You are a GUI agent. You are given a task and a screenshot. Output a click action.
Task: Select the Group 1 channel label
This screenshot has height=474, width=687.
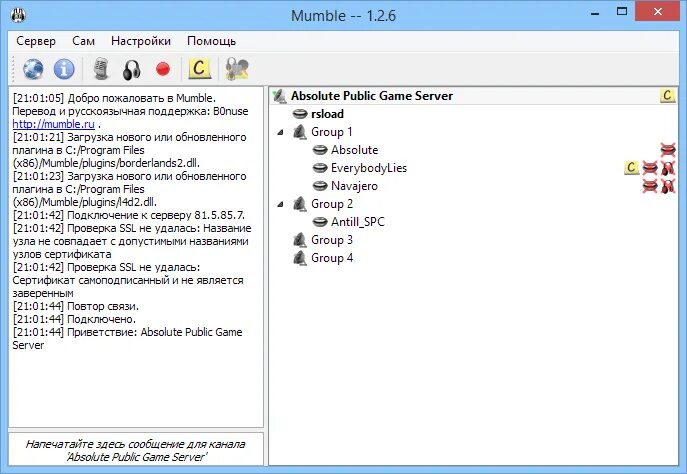(332, 132)
